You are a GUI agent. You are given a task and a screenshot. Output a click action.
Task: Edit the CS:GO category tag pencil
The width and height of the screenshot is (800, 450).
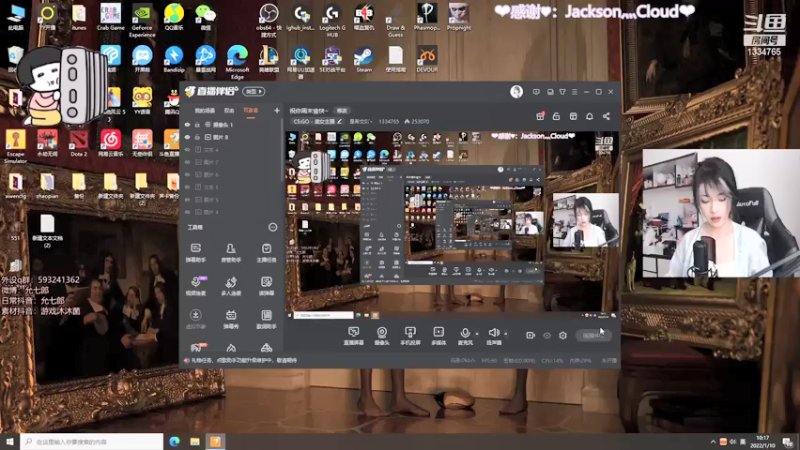coord(339,121)
